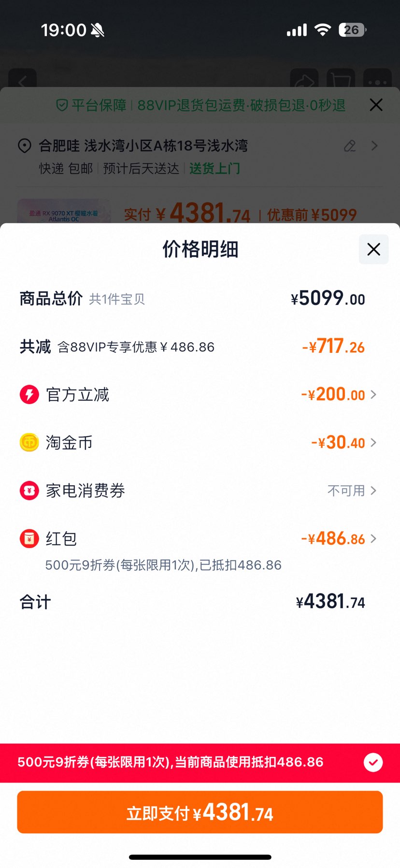
Task: Tap the RX 9070 XT product thumbnail
Action: pyautogui.click(x=63, y=212)
